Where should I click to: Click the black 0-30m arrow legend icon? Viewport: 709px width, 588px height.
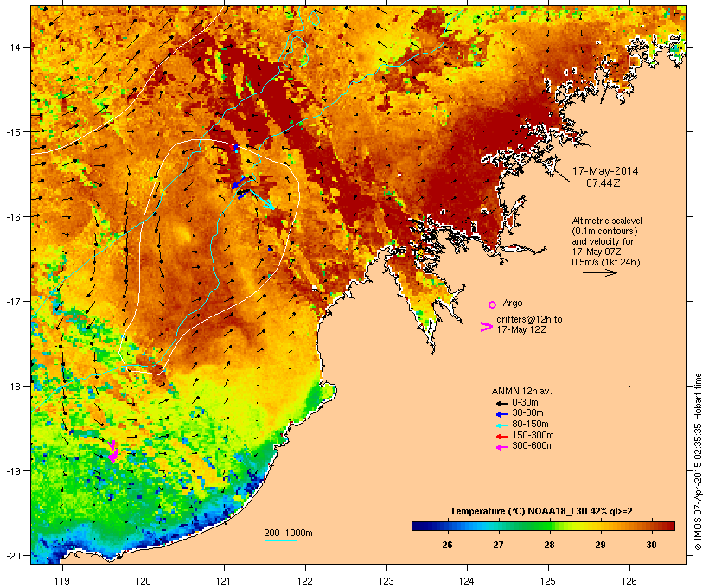point(501,404)
